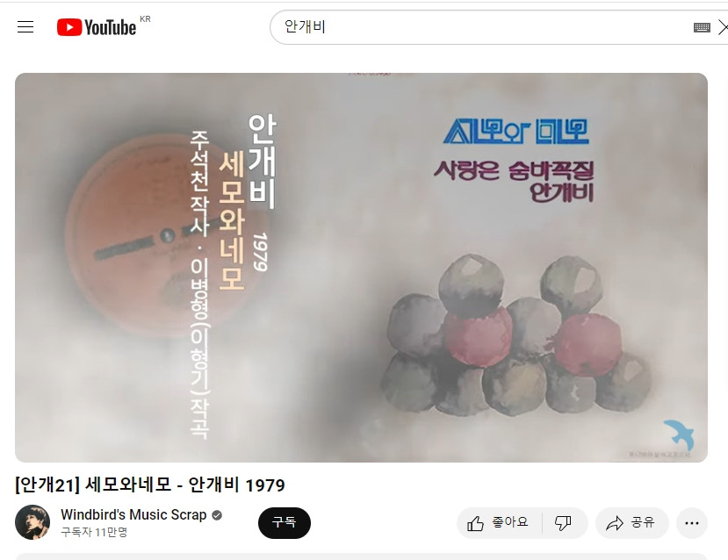Open more actions three-dot menu
This screenshot has width=728, height=560.
692,523
